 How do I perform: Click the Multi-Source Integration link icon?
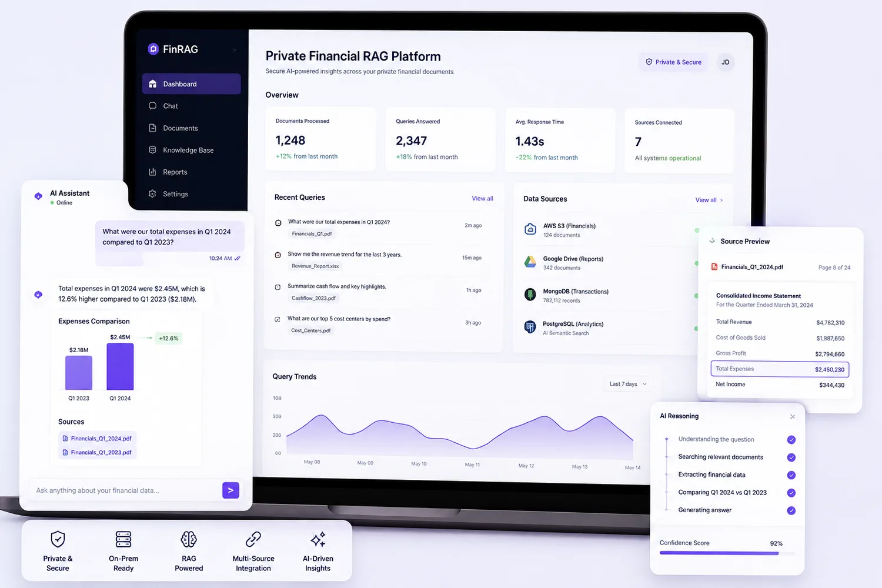[253, 539]
